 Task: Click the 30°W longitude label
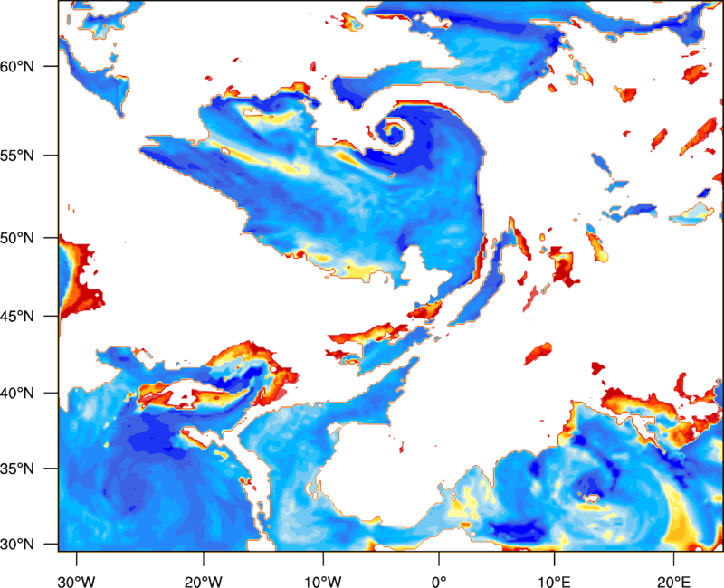click(76, 582)
